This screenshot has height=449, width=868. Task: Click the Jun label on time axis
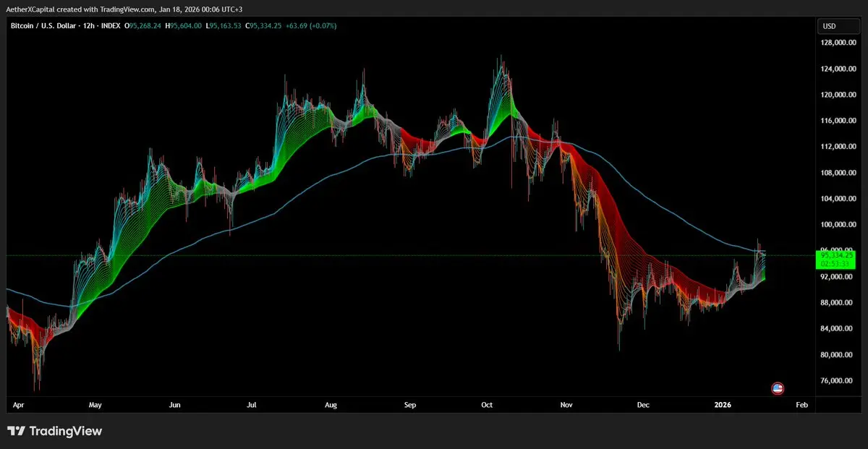point(174,406)
